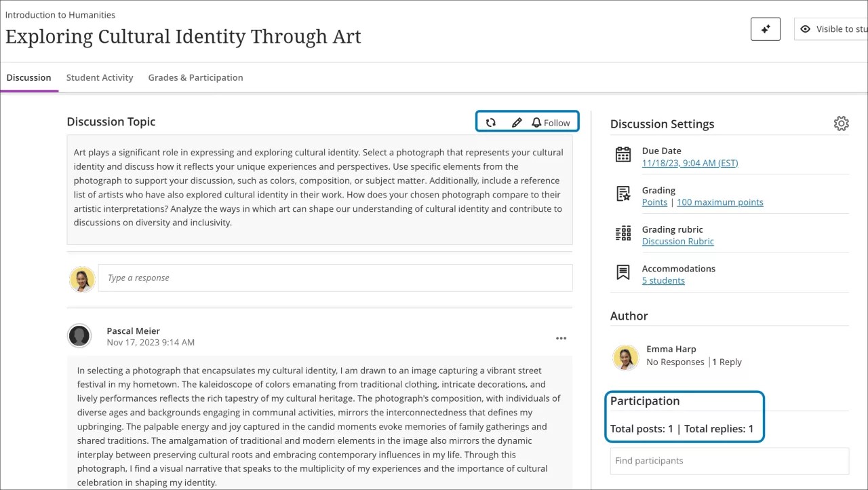Open the Grades & Participation tab

195,77
